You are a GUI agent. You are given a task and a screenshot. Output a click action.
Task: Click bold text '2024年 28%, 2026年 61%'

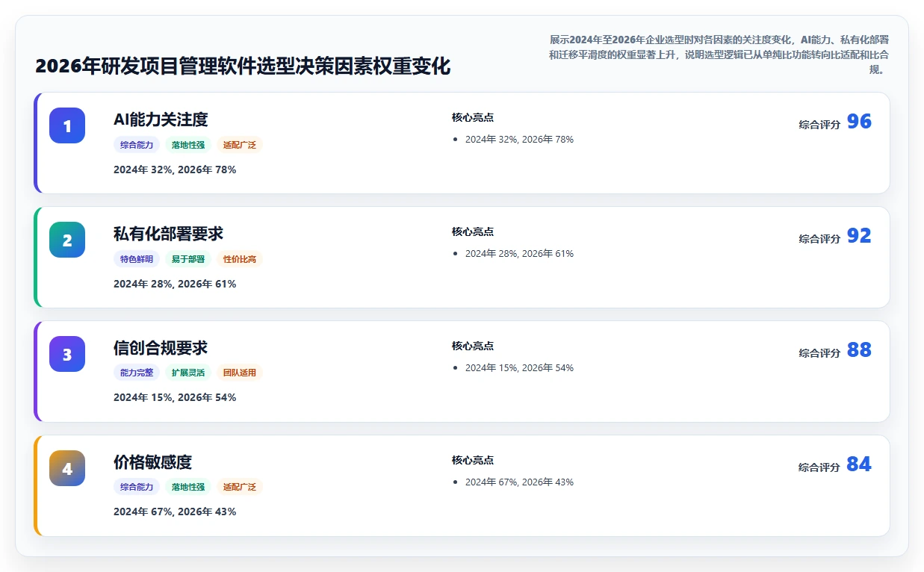175,284
